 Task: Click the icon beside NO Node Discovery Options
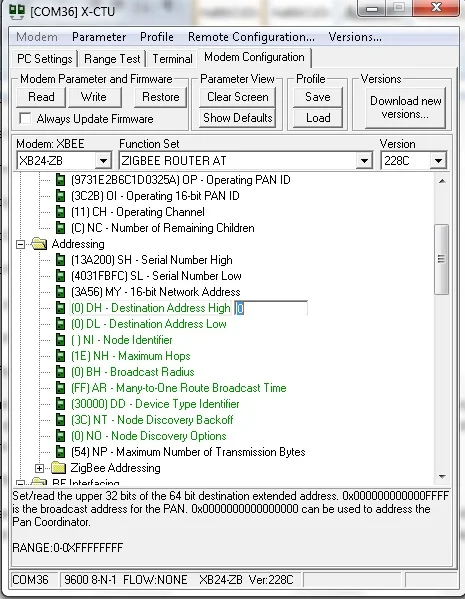pyautogui.click(x=60, y=436)
